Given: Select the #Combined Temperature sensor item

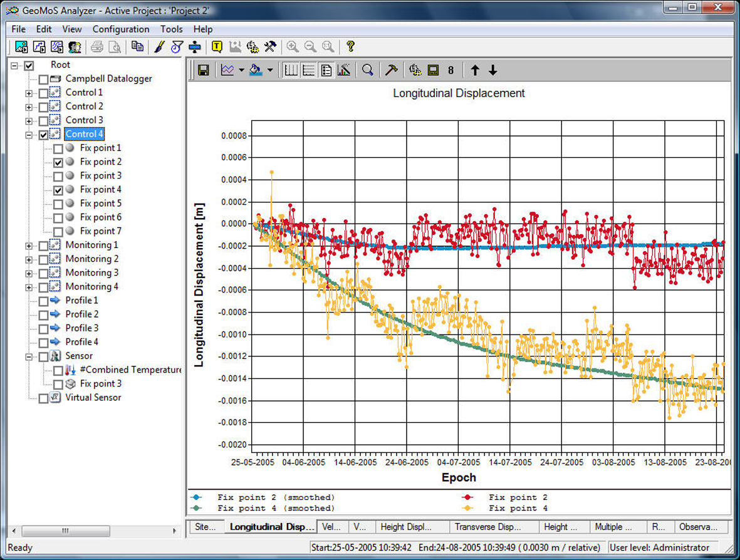Looking at the screenshot, I should 130,370.
